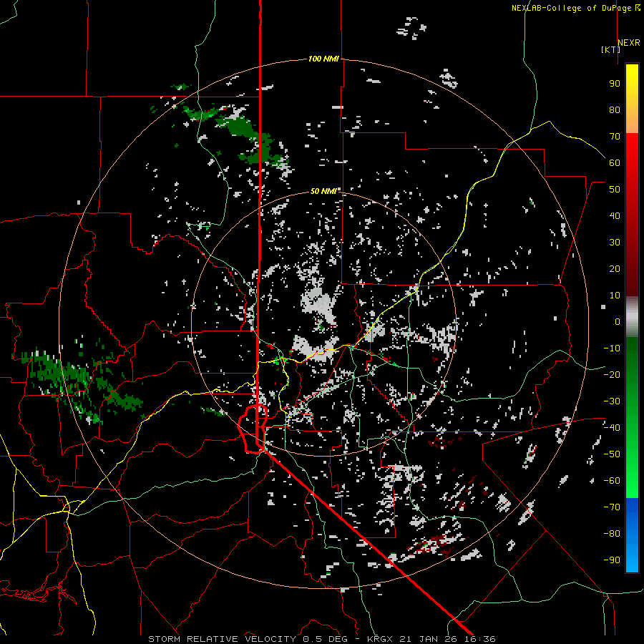Select the -70 scale label
This screenshot has height=644, width=644.
click(x=612, y=507)
